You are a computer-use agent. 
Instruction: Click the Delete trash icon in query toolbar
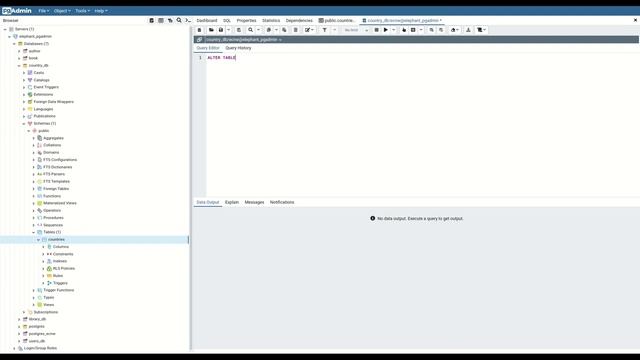pyautogui.click(x=296, y=30)
